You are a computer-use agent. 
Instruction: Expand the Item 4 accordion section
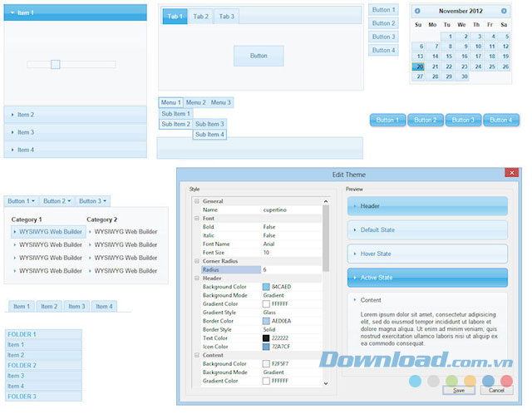[x=75, y=150]
